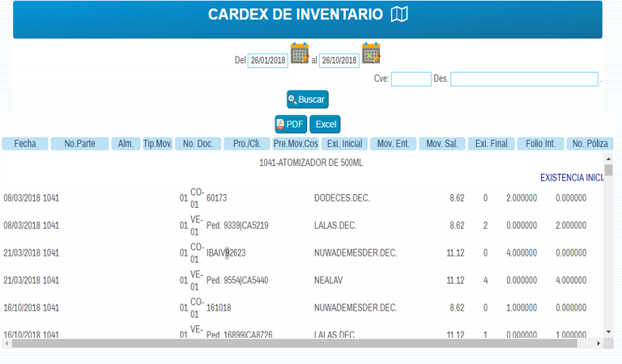Screen dimensions: 622x364
Task: Open the start date calendar picker icon
Action: (x=300, y=54)
